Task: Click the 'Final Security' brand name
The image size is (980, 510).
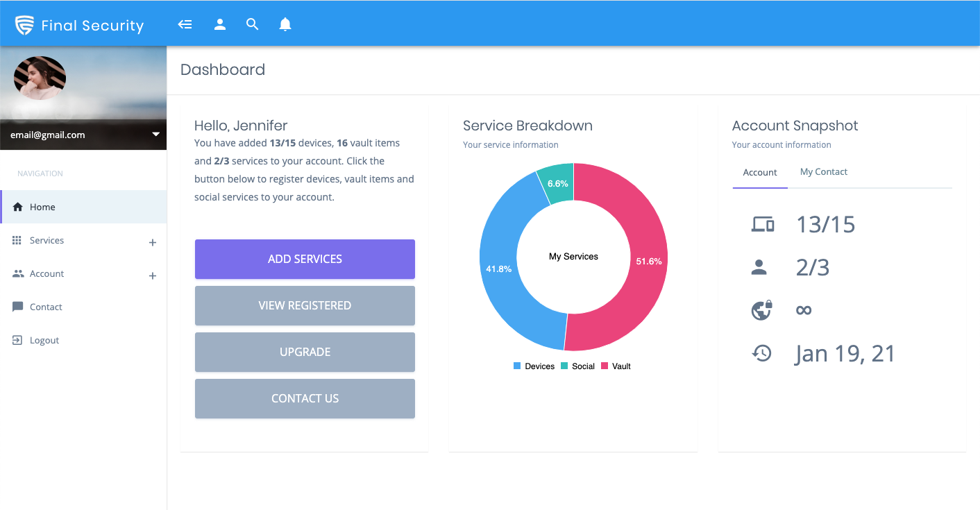Action: [92, 26]
